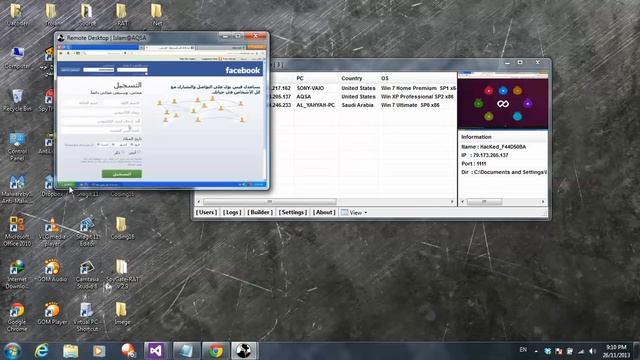
Task: Open the SpyGate-RAT V2.9 folder
Action: pos(122,274)
